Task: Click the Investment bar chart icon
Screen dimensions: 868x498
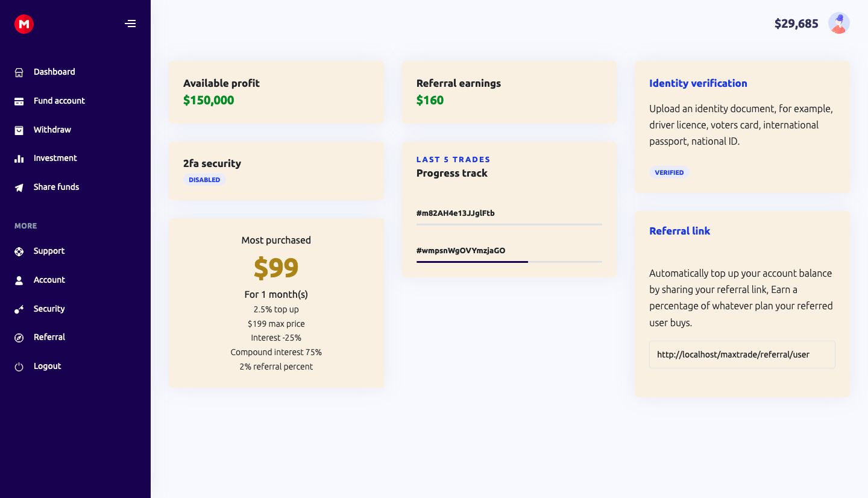Action: point(19,159)
